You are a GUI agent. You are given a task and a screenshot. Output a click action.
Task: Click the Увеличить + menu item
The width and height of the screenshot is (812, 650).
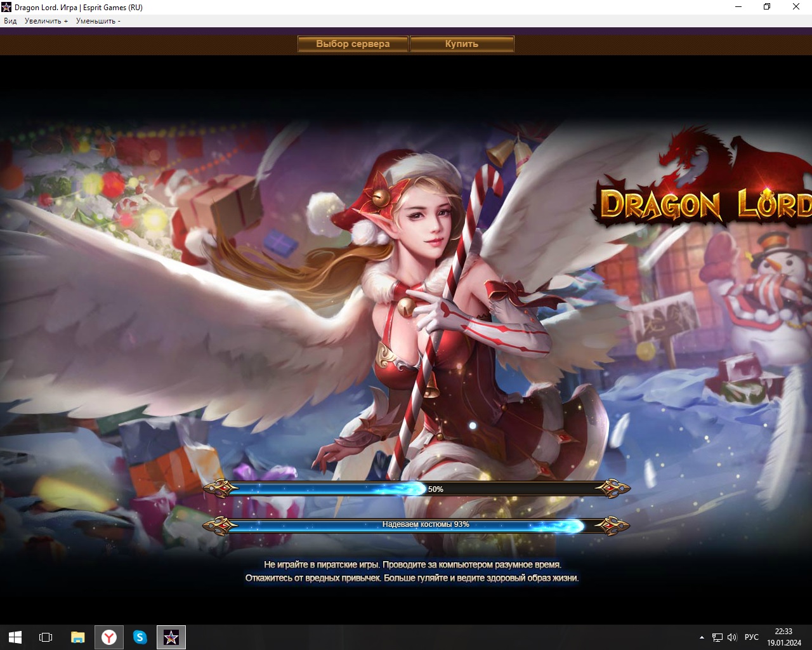point(46,21)
